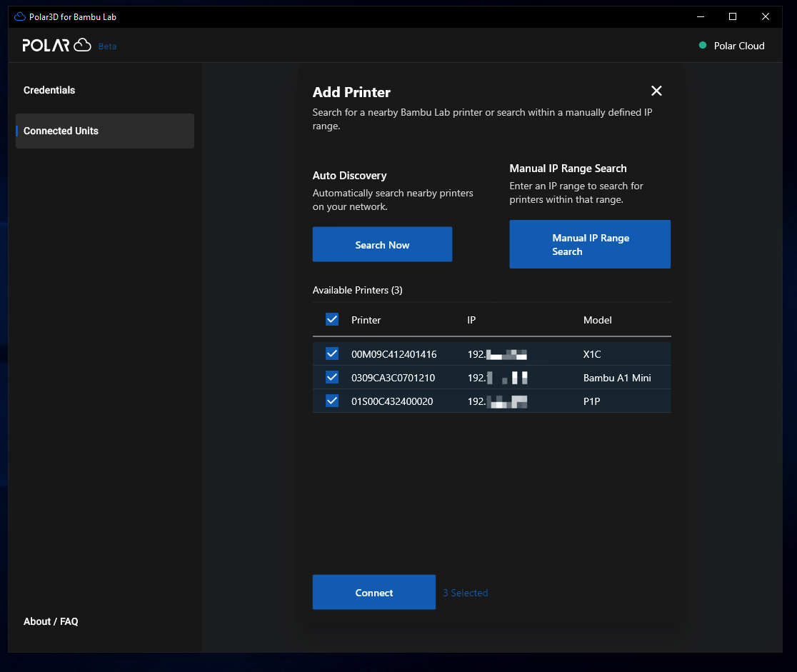This screenshot has width=797, height=672.
Task: Close the Add Printer dialog
Action: click(x=656, y=91)
